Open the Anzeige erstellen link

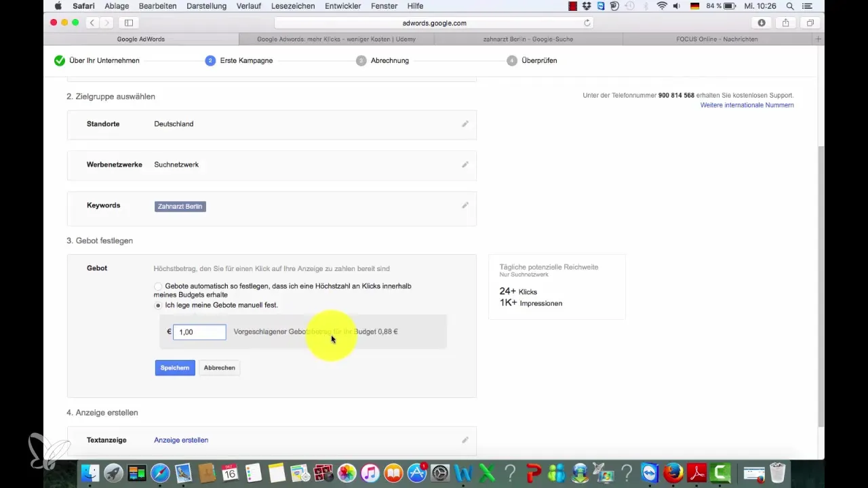coord(181,440)
